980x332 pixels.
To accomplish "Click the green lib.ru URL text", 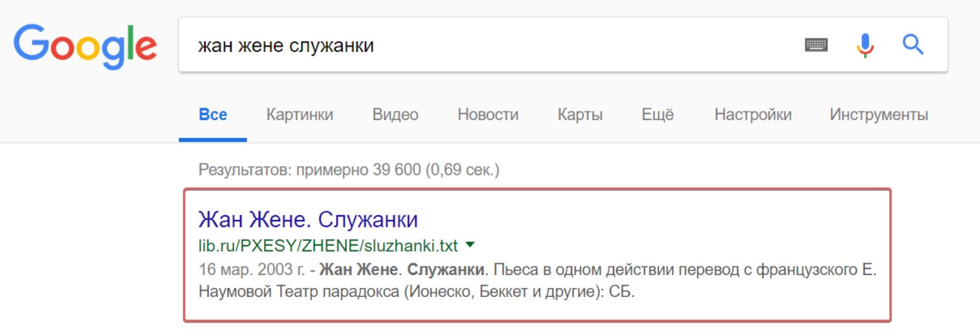I will coord(328,246).
